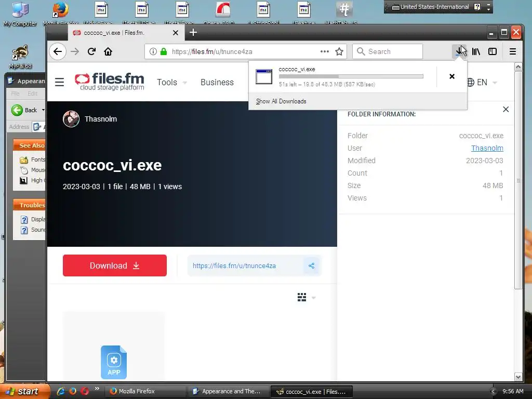Click language bar help icon
Image resolution: width=532 pixels, height=399 pixels.
click(x=477, y=7)
